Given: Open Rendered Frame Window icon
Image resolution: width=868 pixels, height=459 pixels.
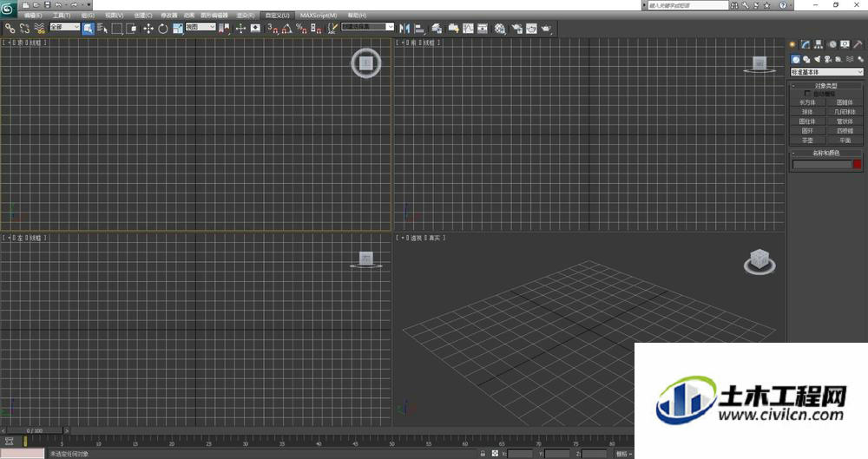Looking at the screenshot, I should [531, 29].
